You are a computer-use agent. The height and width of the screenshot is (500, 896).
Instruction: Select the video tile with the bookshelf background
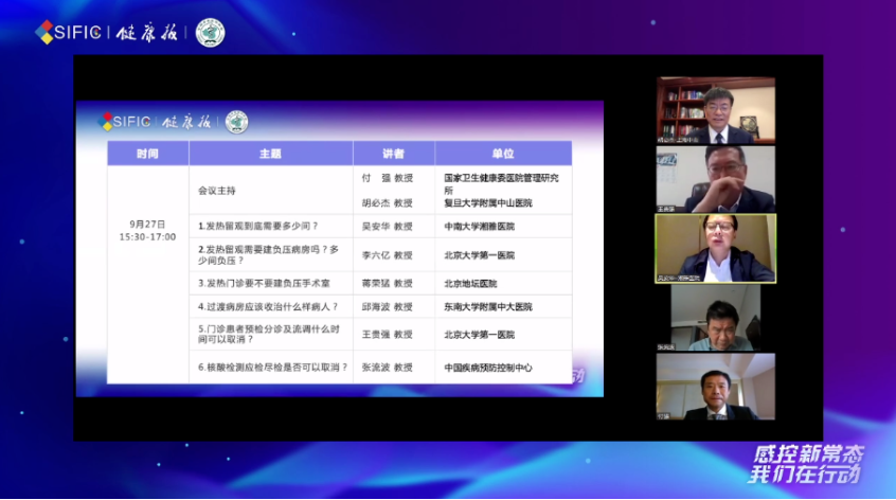tap(715, 110)
